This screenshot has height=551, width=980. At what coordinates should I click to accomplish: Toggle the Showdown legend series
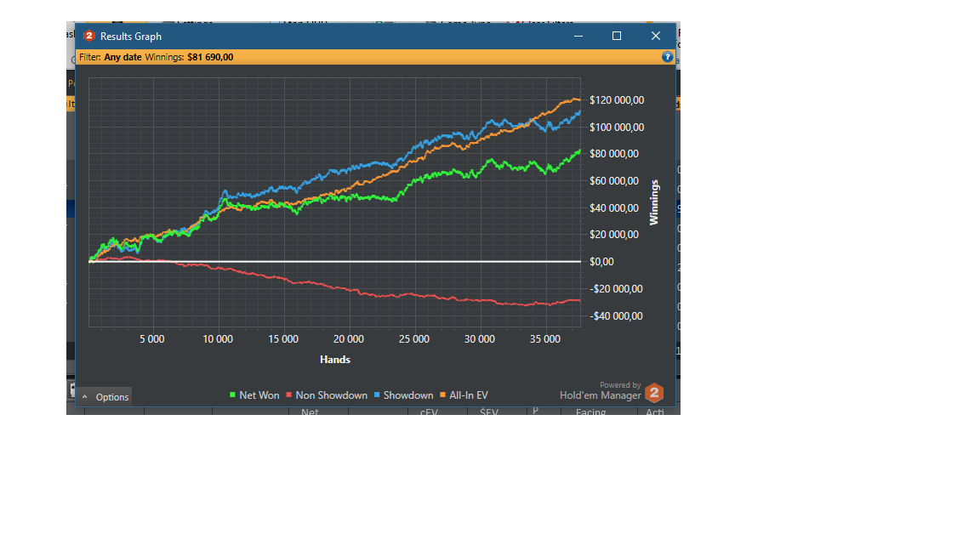(x=404, y=395)
